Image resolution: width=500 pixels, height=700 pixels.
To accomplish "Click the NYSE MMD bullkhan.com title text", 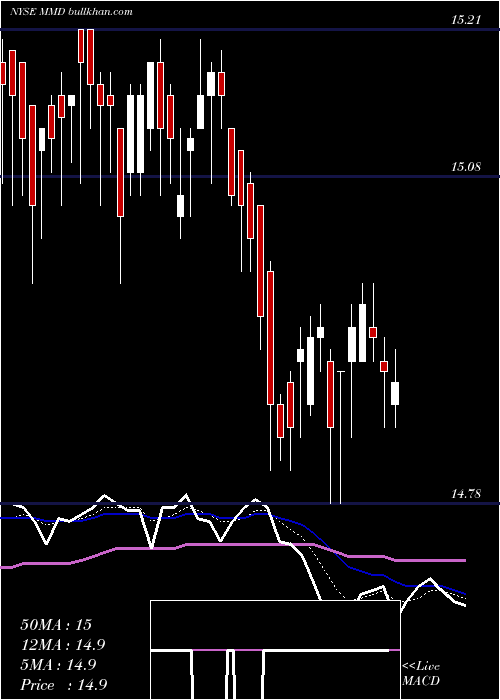I will coord(71,12).
